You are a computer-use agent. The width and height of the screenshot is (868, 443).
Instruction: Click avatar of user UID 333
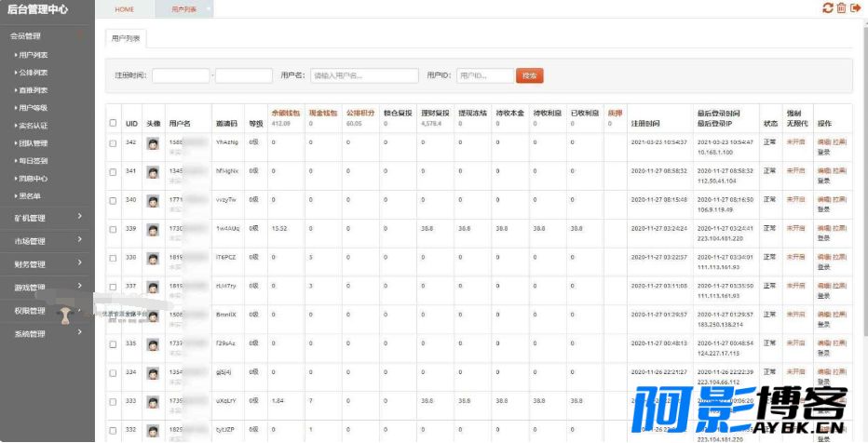point(153,403)
